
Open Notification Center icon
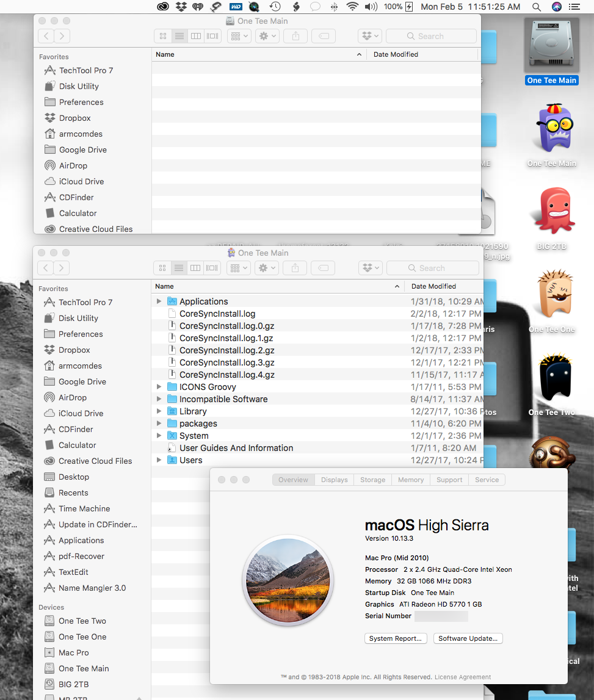point(574,7)
